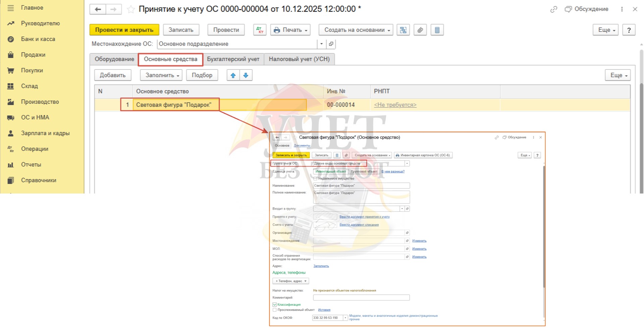
Task: Open the Заполнить dropdown menu
Action: [161, 75]
